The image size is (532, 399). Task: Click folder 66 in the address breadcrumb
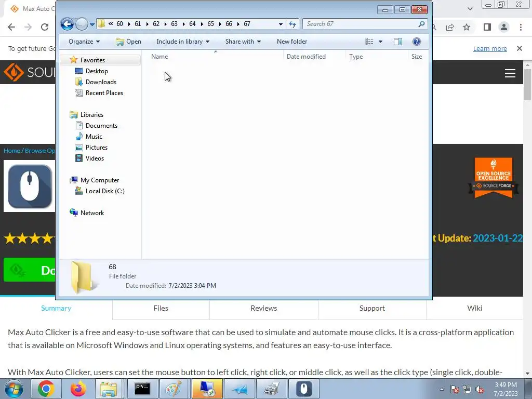click(x=229, y=24)
